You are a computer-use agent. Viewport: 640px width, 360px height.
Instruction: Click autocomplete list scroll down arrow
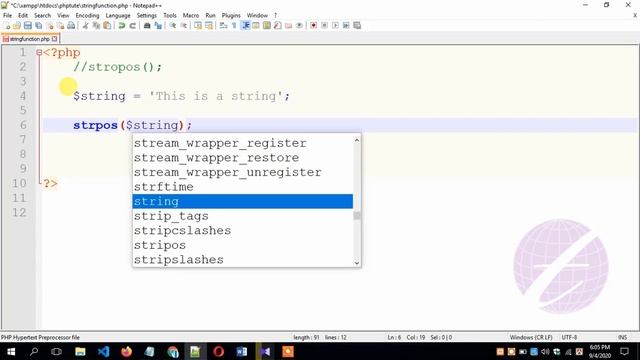click(357, 263)
